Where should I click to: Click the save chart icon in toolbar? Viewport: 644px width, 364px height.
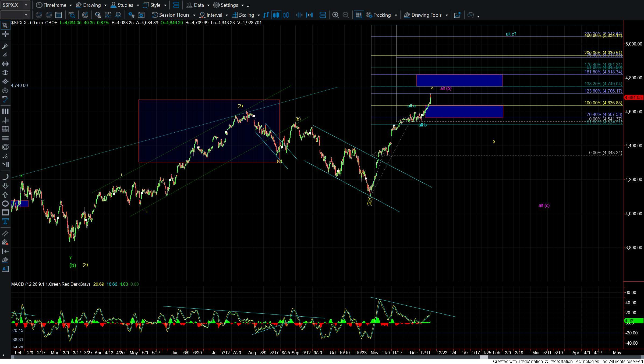[108, 15]
